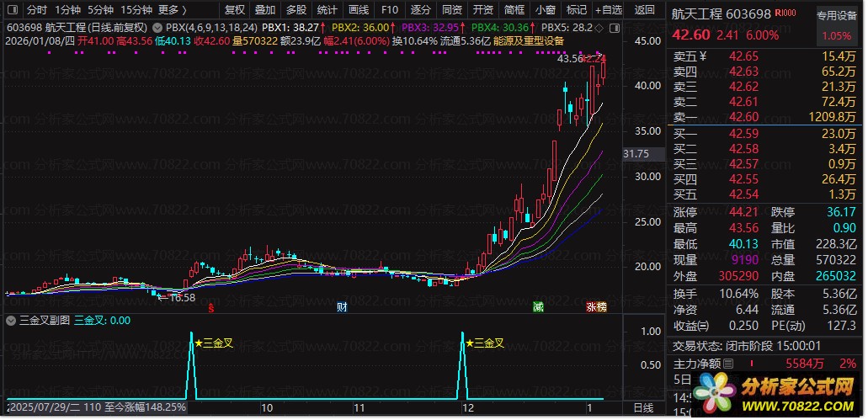
Task: Open the F10 company info
Action: point(390,9)
